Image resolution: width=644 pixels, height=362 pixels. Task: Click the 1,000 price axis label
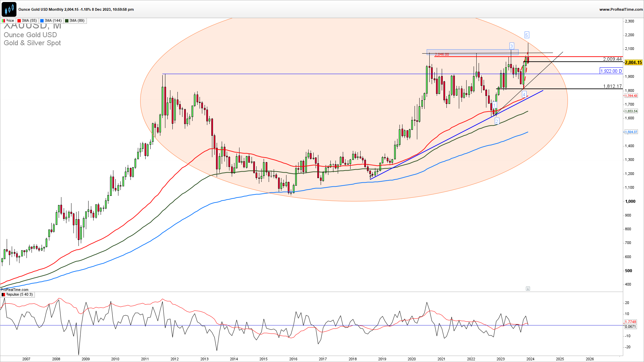click(630, 201)
